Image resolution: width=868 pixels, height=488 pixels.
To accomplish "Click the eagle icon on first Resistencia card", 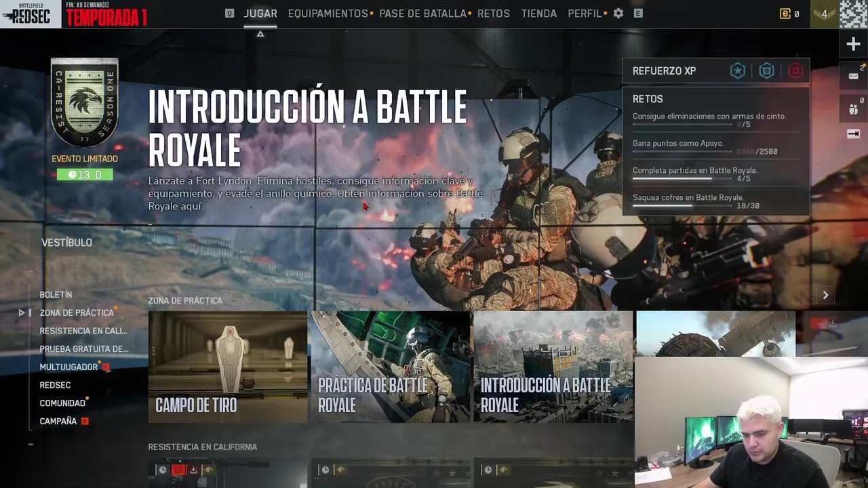I will coord(209,470).
